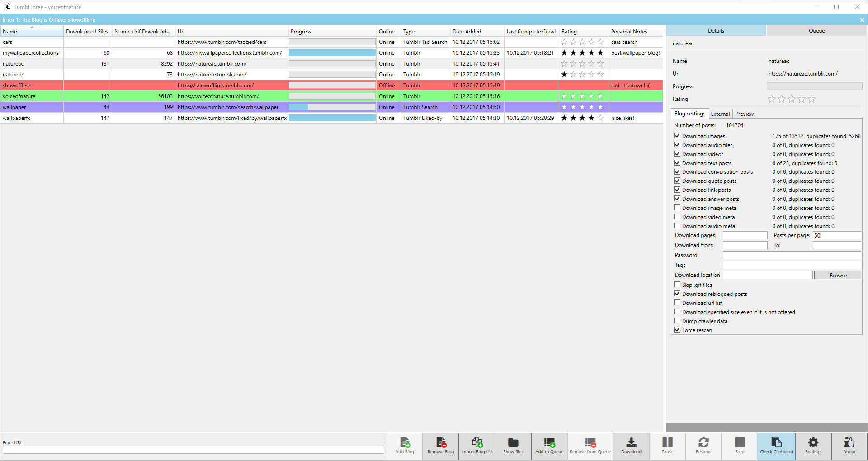The image size is (868, 461).
Task: Enable Skip .gif files
Action: (x=677, y=285)
